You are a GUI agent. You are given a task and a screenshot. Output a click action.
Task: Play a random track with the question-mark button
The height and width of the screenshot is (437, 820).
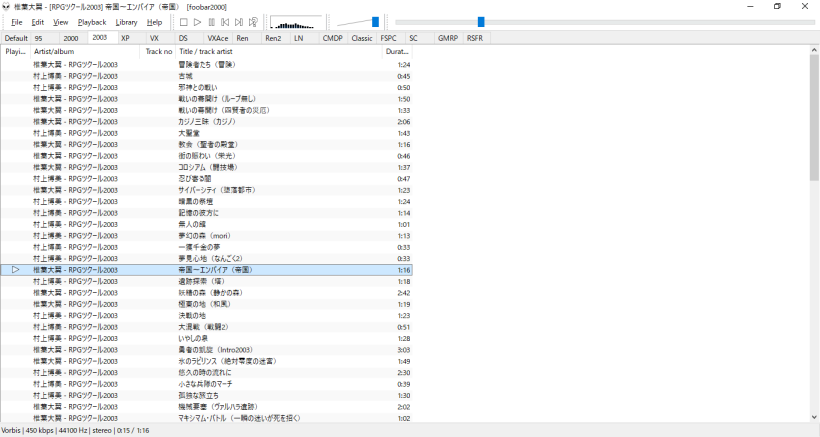coord(253,22)
